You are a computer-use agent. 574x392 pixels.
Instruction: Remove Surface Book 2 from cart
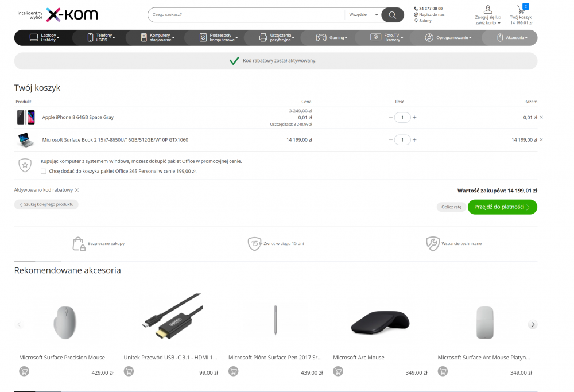tap(541, 139)
